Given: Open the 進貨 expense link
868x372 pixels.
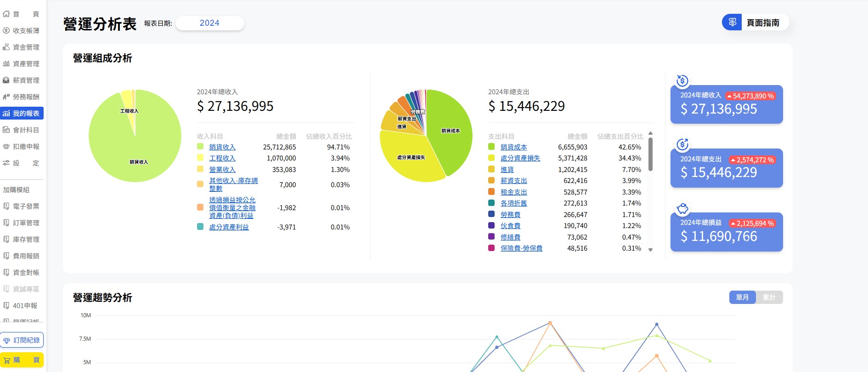Looking at the screenshot, I should (x=507, y=170).
